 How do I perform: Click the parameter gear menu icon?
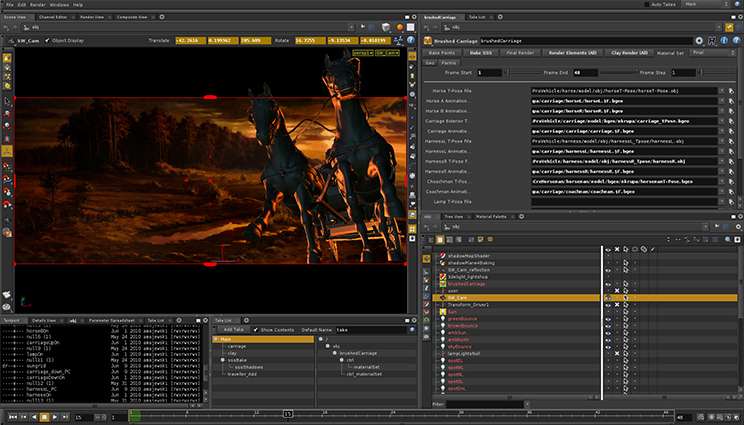(699, 41)
